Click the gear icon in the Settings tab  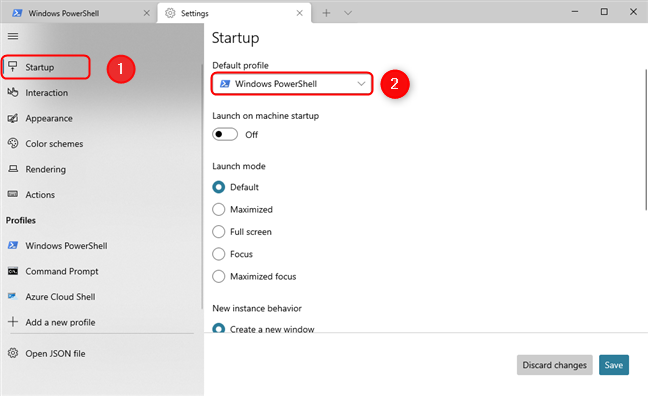pos(170,13)
